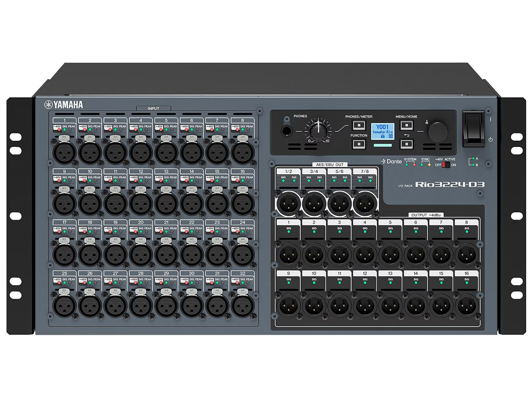Click the Yamaha logo
Screen dimensions: 532x399
(63, 105)
